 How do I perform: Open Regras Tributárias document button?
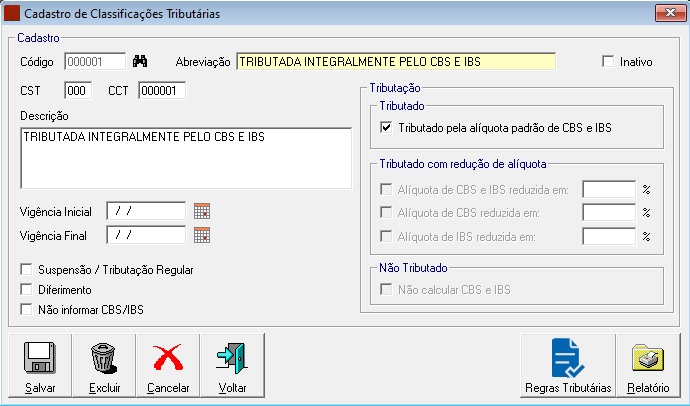coord(567,365)
